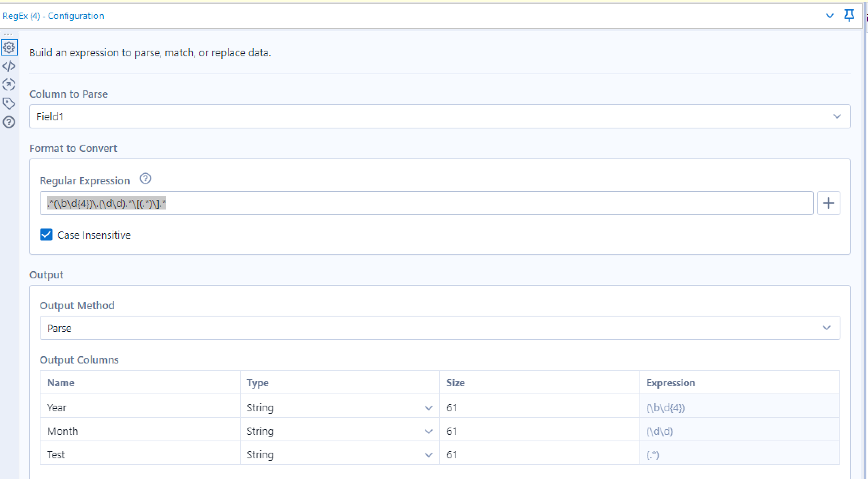Open the Type dropdown for the Year row

tap(428, 408)
